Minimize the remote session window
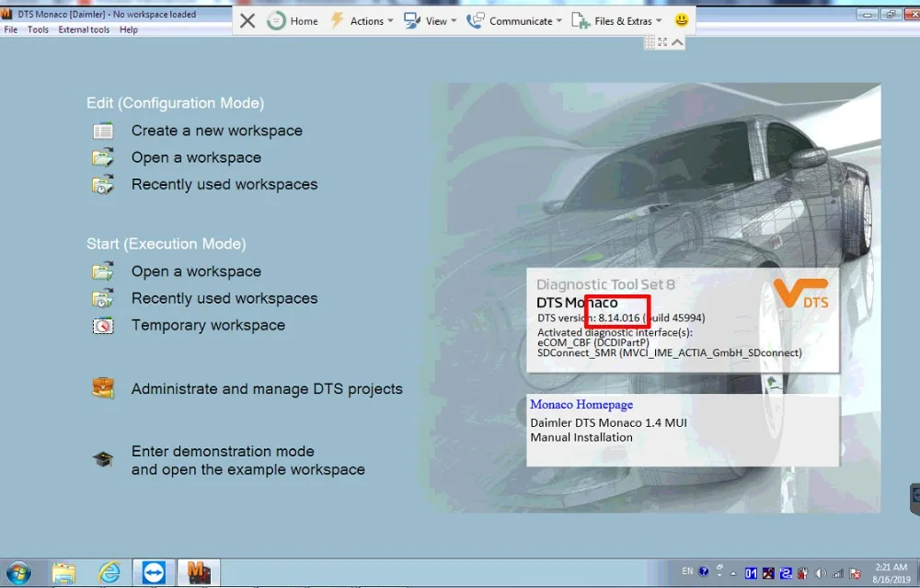Viewport: 920px width, 588px height. tap(867, 14)
